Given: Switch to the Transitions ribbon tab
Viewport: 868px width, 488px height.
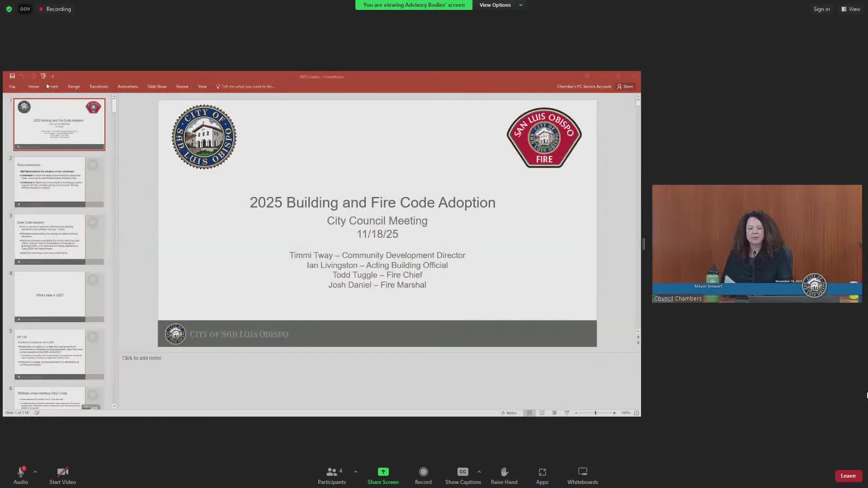Looking at the screenshot, I should pyautogui.click(x=99, y=86).
